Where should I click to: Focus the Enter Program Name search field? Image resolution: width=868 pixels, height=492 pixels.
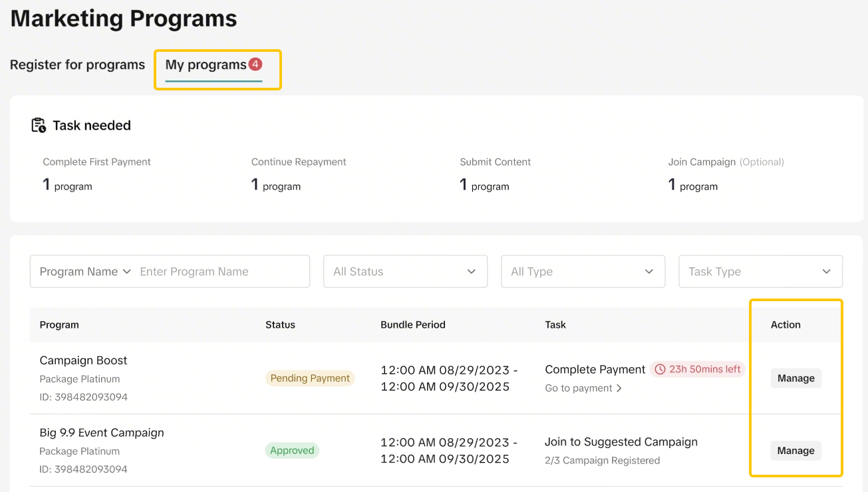(x=219, y=271)
